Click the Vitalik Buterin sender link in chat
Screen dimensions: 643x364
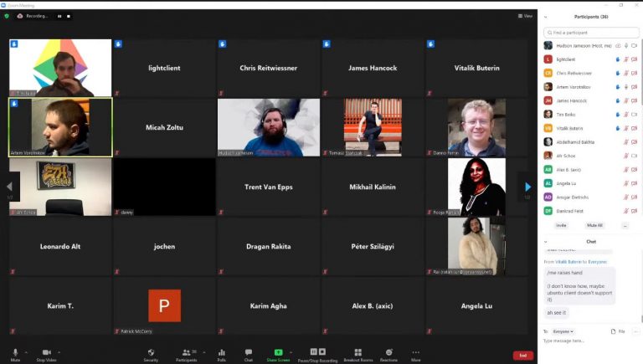pos(568,262)
